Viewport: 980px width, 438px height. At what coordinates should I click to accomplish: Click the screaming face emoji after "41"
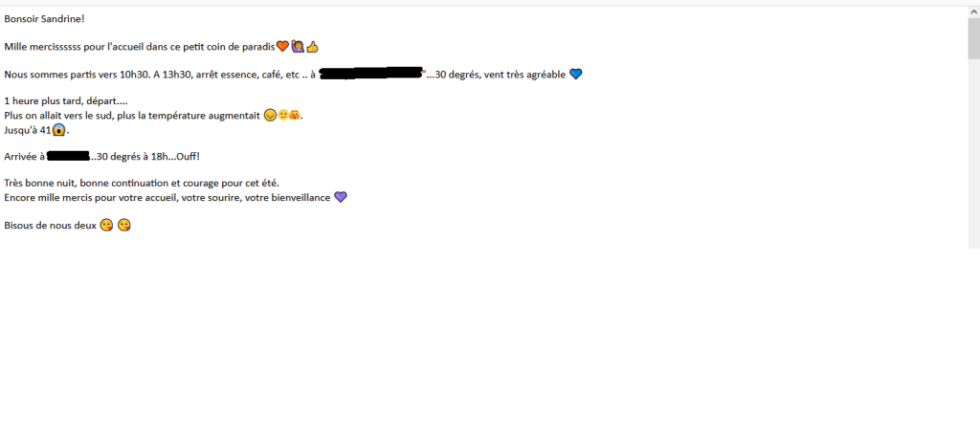58,130
